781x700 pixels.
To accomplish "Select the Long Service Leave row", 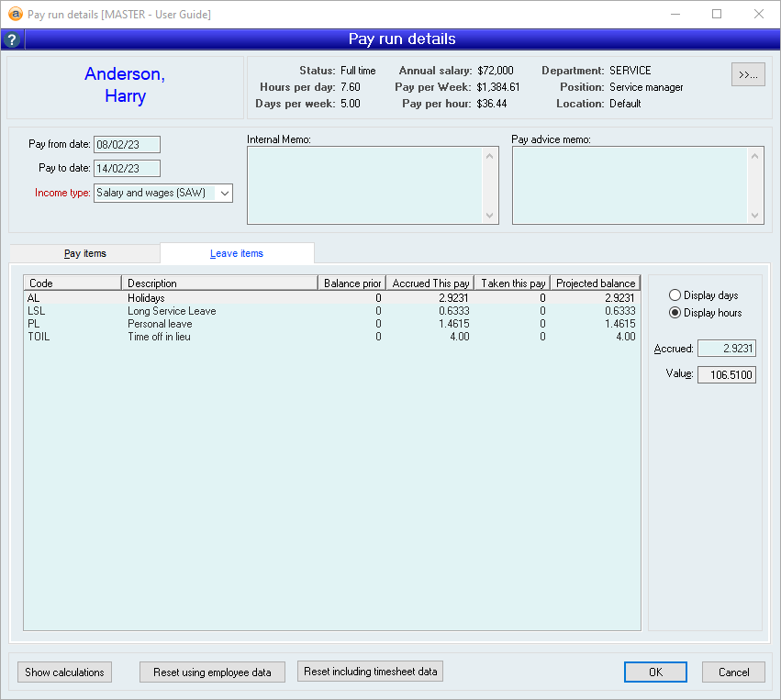I will (x=172, y=311).
